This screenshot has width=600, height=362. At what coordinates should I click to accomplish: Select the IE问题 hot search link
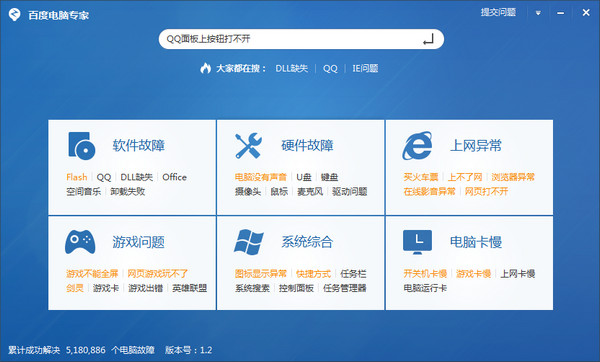coord(365,68)
